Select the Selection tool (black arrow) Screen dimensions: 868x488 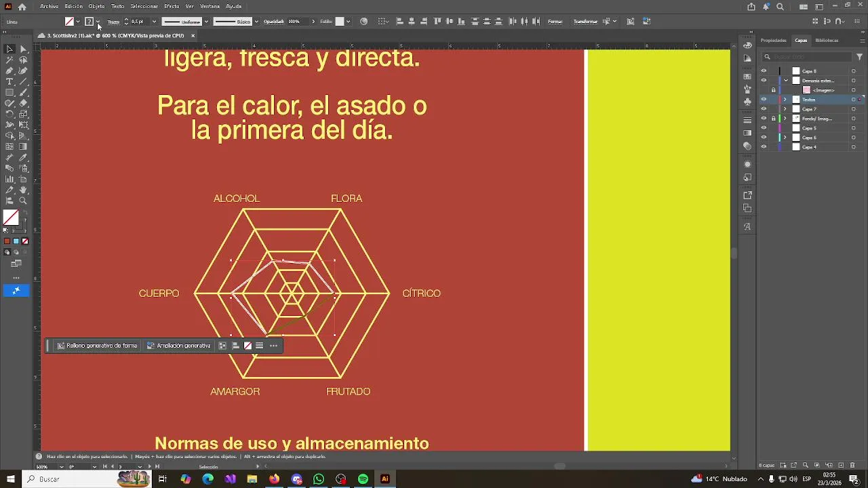point(9,49)
